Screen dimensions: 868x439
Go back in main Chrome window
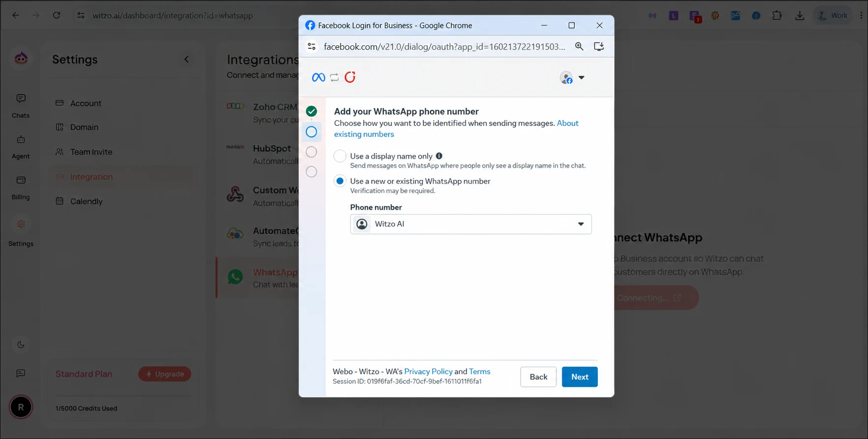point(16,15)
